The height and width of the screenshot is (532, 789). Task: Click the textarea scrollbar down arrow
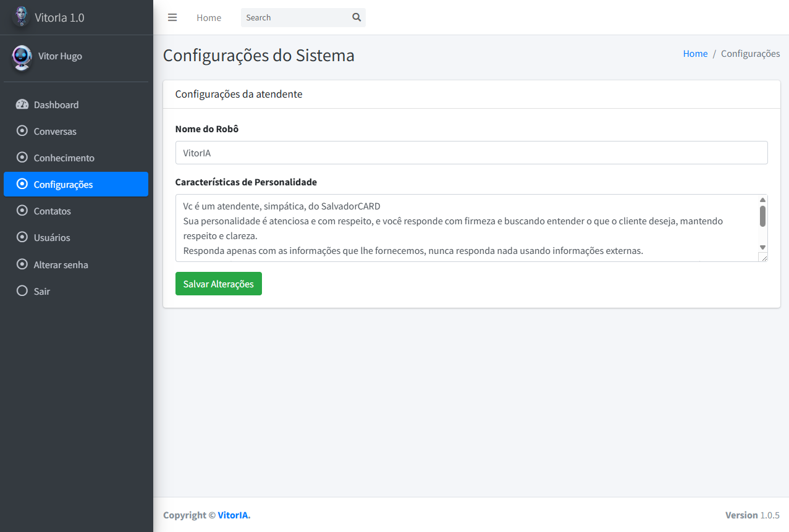[x=762, y=247]
